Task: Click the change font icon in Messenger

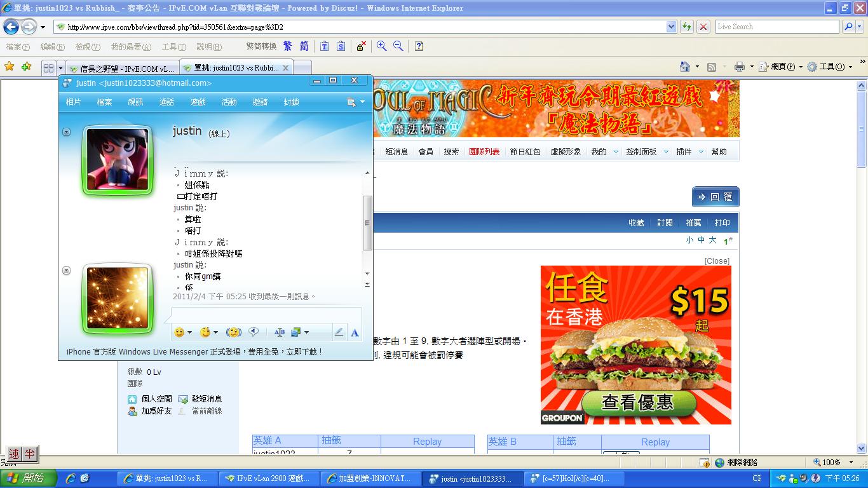Action: coord(279,332)
